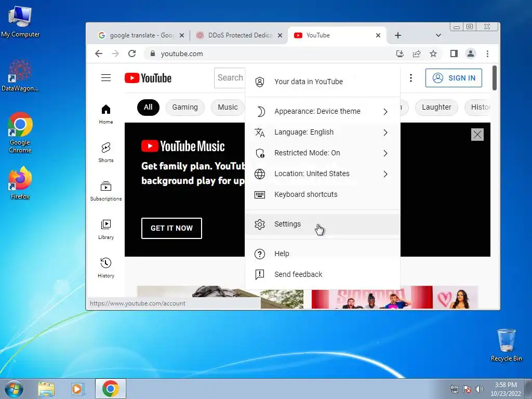Reload the YouTube page
The height and width of the screenshot is (399, 532).
tap(132, 54)
